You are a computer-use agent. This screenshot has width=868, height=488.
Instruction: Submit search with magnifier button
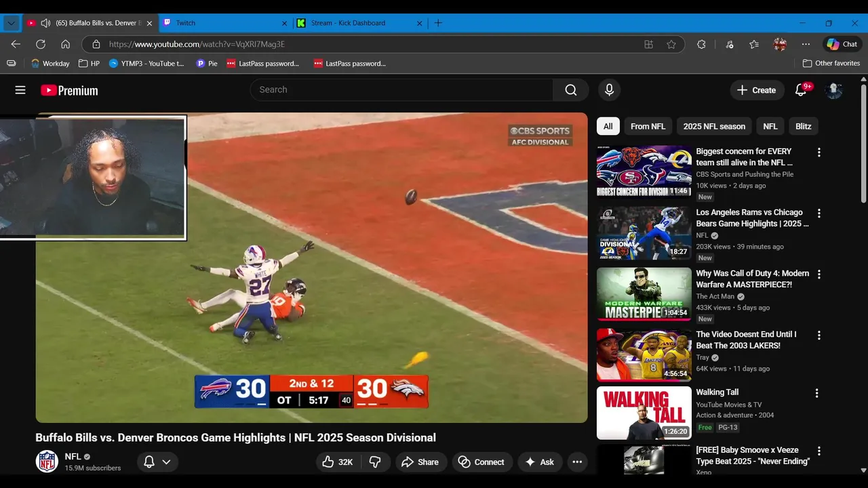point(571,89)
